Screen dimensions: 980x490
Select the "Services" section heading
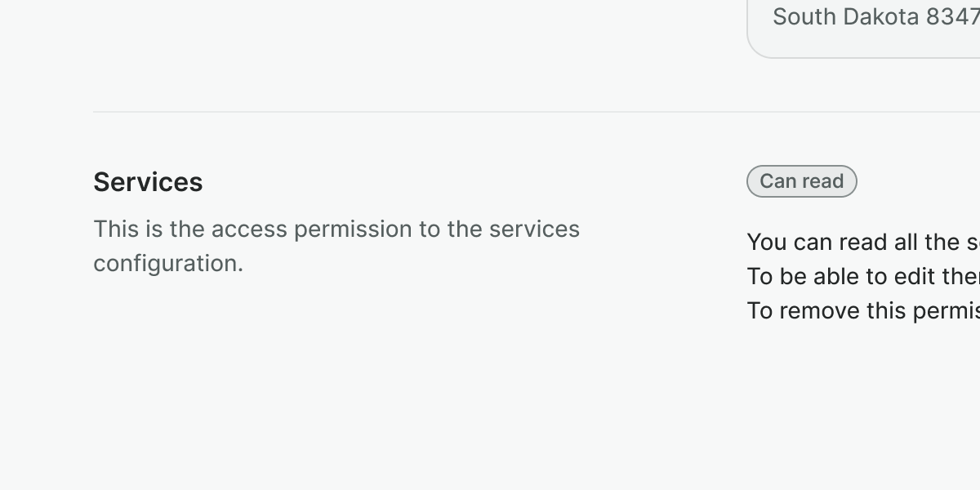point(148,182)
